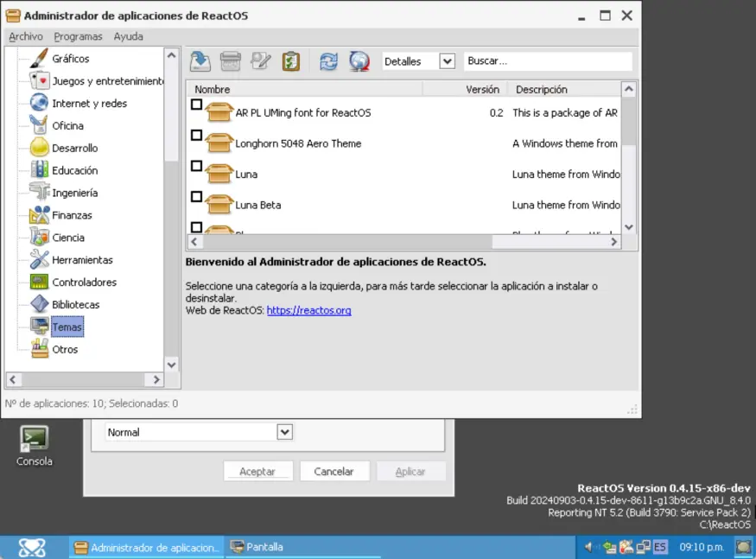Select the Herramientas tools icon

point(39,259)
